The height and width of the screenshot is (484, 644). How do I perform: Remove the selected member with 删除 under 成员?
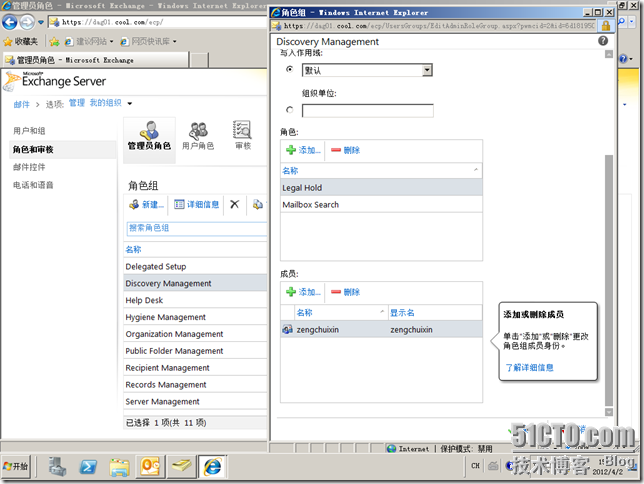click(345, 292)
